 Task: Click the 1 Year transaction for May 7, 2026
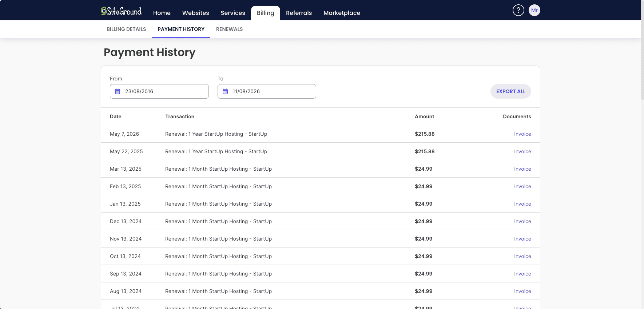pyautogui.click(x=216, y=134)
